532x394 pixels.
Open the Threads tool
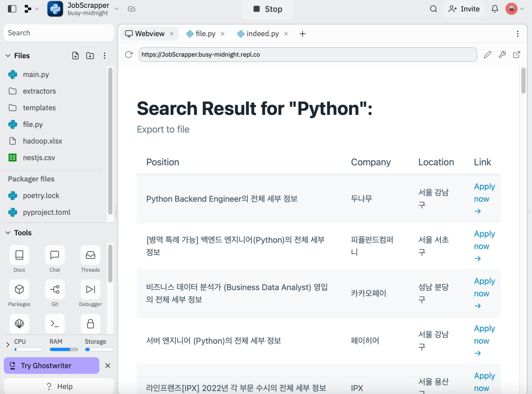(x=90, y=255)
